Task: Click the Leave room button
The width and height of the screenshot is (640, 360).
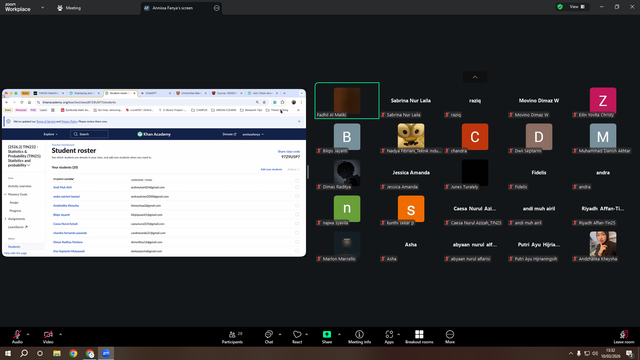Action: [x=624, y=337]
